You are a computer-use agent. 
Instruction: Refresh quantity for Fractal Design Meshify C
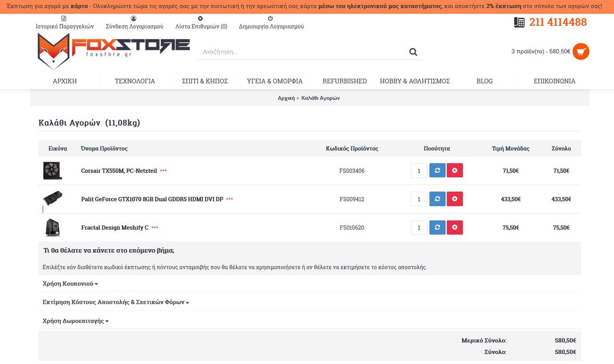[x=437, y=227]
